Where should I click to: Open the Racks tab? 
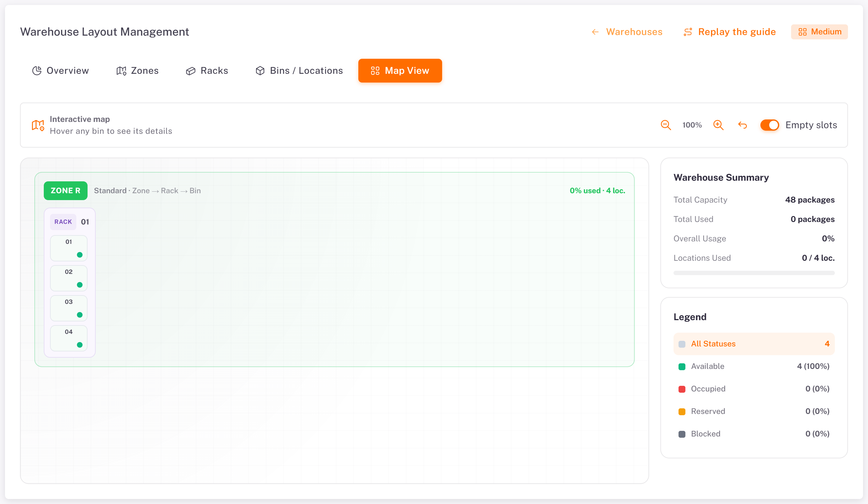(x=207, y=71)
